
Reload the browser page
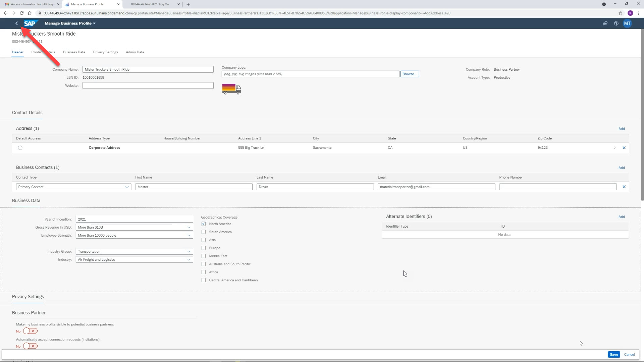[21, 13]
